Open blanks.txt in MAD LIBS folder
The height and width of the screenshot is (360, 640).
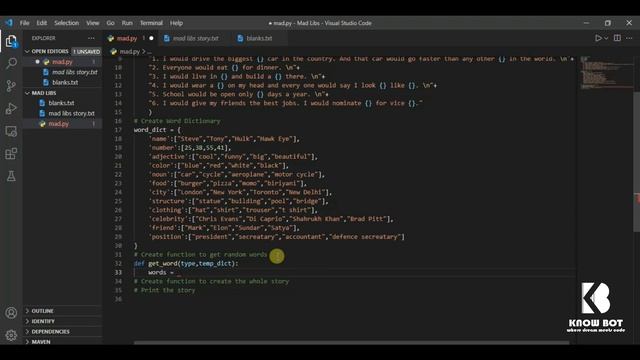point(62,103)
